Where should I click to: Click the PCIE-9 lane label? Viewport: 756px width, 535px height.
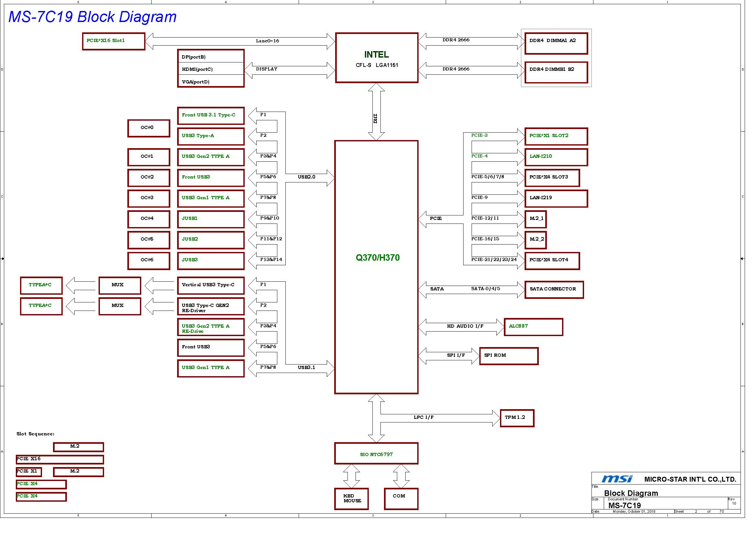[x=479, y=198]
